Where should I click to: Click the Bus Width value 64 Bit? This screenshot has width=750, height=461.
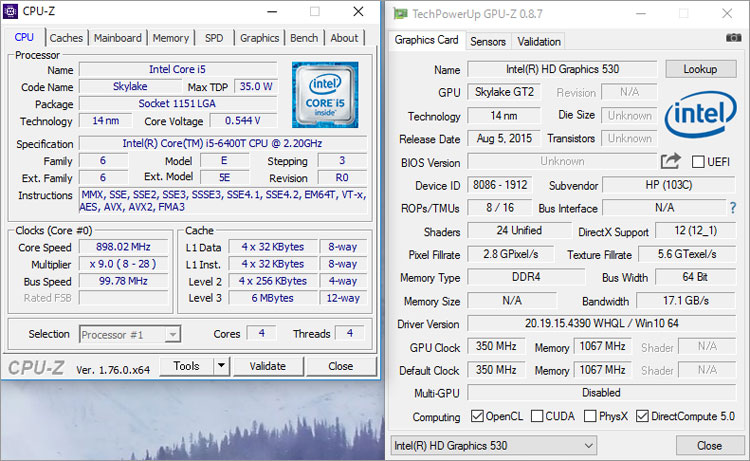(x=695, y=277)
